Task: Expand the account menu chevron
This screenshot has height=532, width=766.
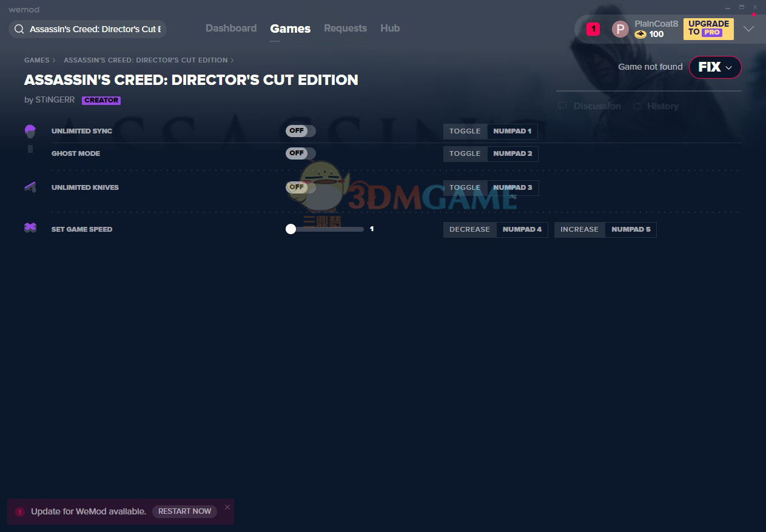Action: click(x=749, y=29)
